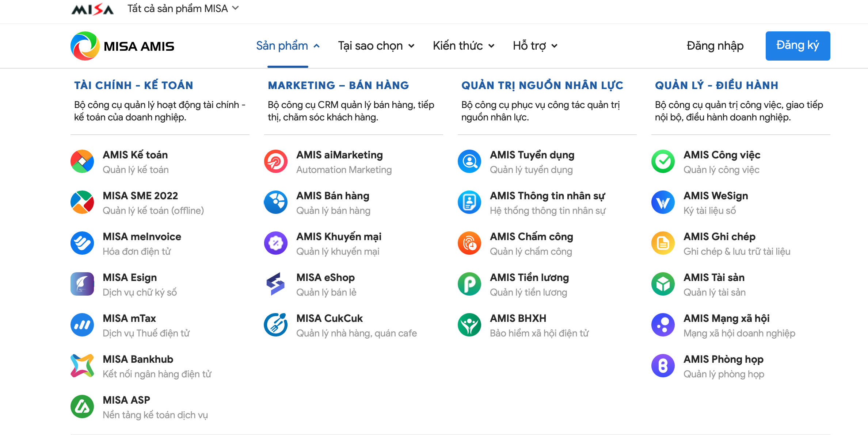Click the AMIS Chấm công fingerprint icon
Image resolution: width=868 pixels, height=435 pixels.
click(469, 243)
